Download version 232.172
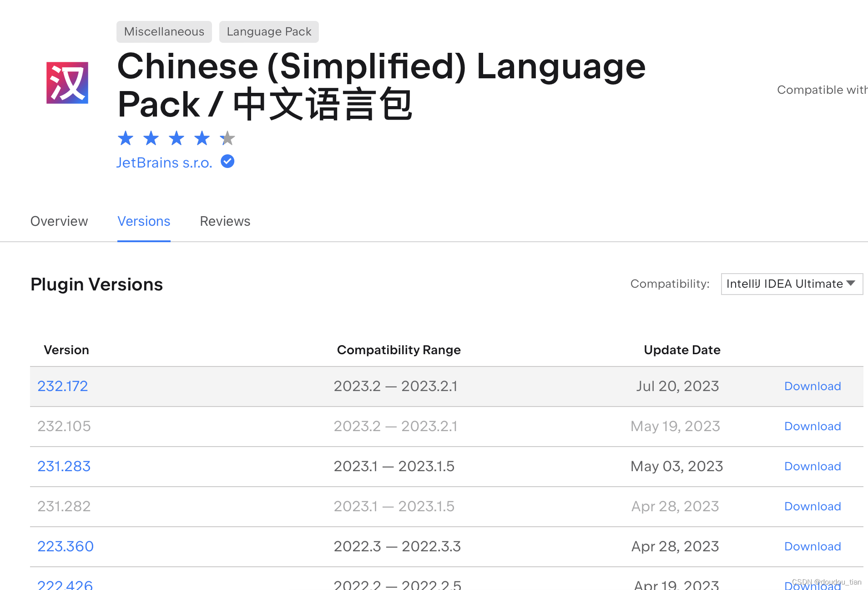 (x=812, y=386)
